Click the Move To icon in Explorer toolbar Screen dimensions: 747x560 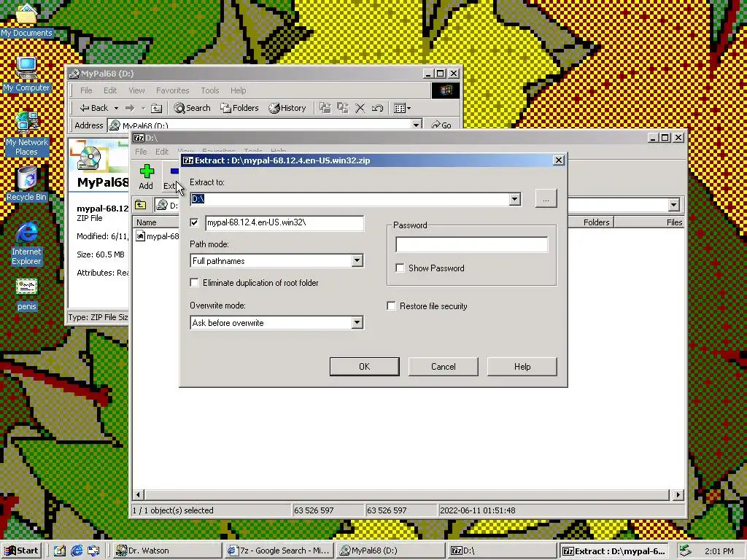(325, 108)
